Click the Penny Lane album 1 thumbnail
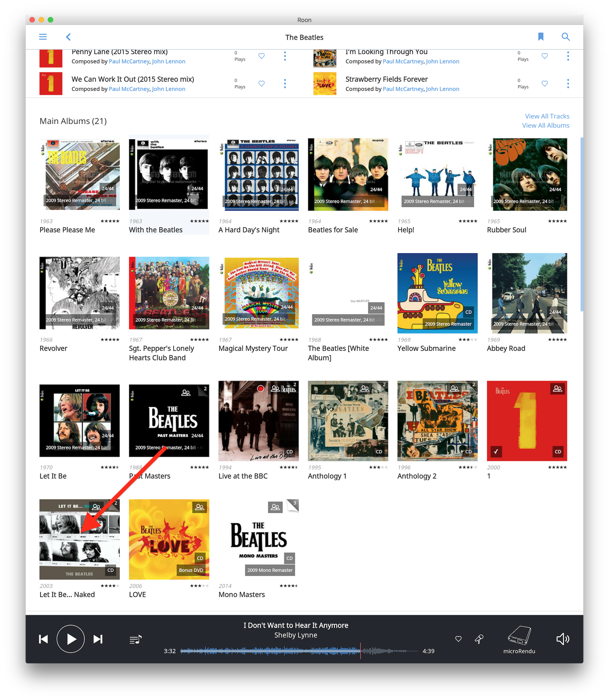Image resolution: width=609 pixels, height=700 pixels. [51, 59]
